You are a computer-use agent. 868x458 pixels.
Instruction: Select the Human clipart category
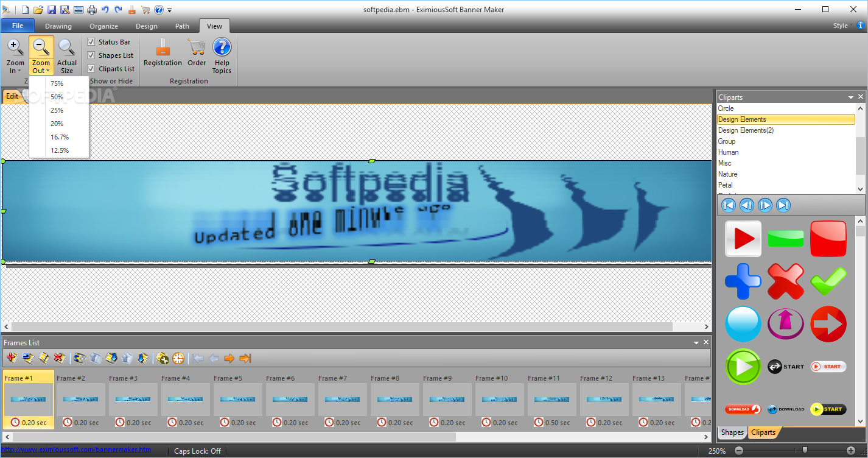pyautogui.click(x=786, y=152)
